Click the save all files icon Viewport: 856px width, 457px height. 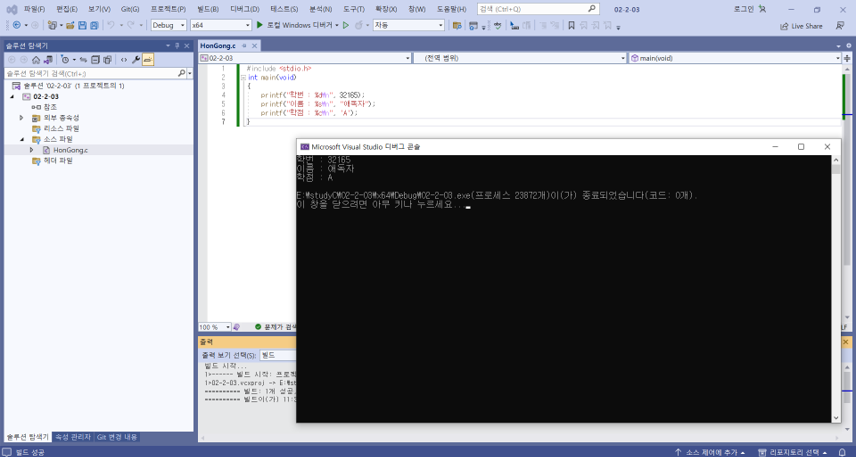pos(94,25)
